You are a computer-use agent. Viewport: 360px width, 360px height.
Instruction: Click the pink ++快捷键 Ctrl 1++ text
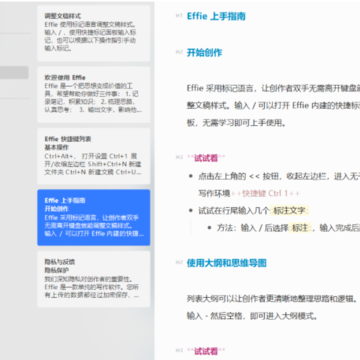coord(265,194)
